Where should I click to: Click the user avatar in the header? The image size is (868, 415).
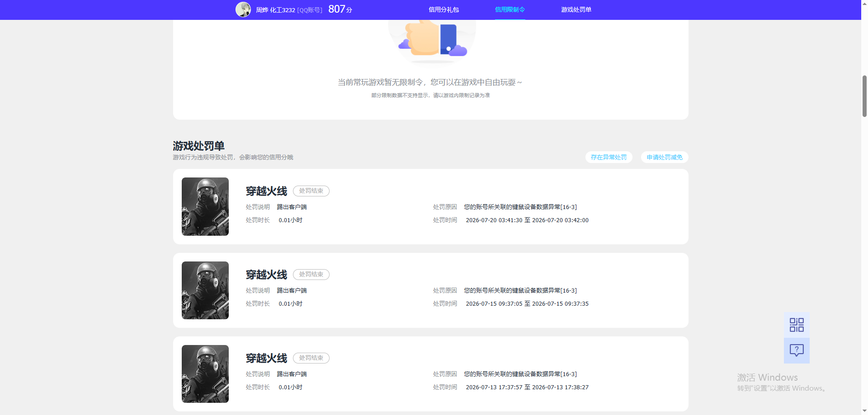tap(243, 9)
